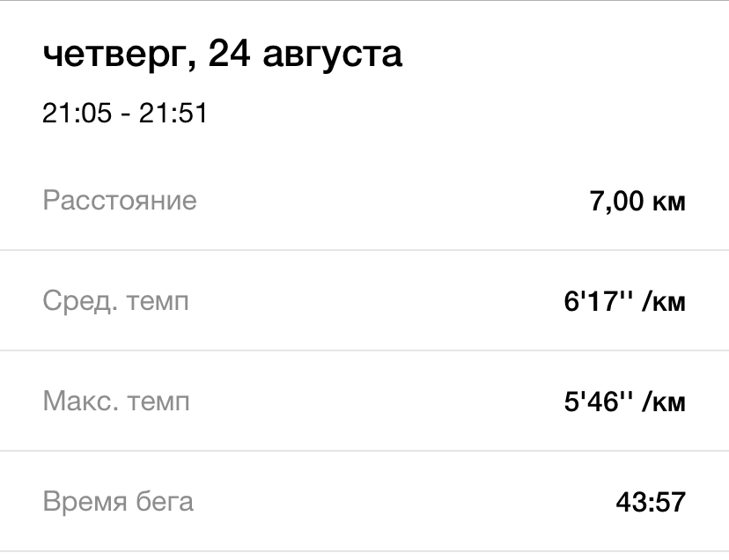Select the Макс. темп label
Image resolution: width=729 pixels, height=560 pixels.
click(x=116, y=401)
